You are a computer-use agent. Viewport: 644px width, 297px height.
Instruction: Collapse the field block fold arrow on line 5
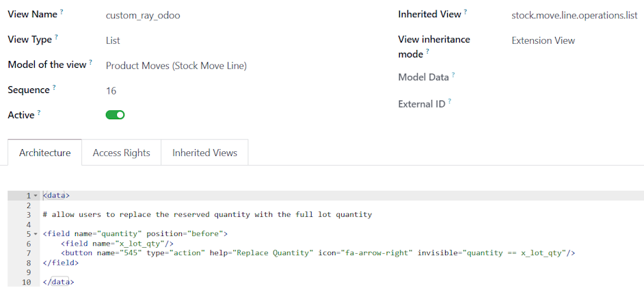36,234
